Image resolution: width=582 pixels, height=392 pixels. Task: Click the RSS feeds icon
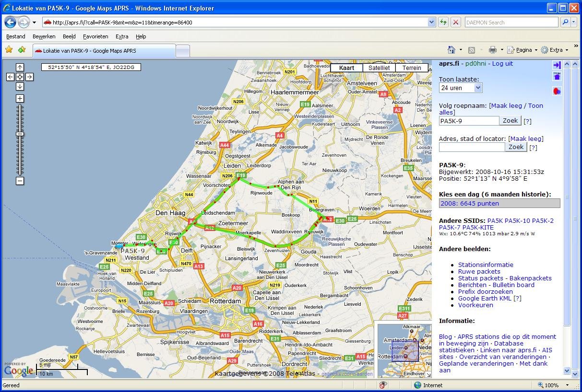click(472, 50)
